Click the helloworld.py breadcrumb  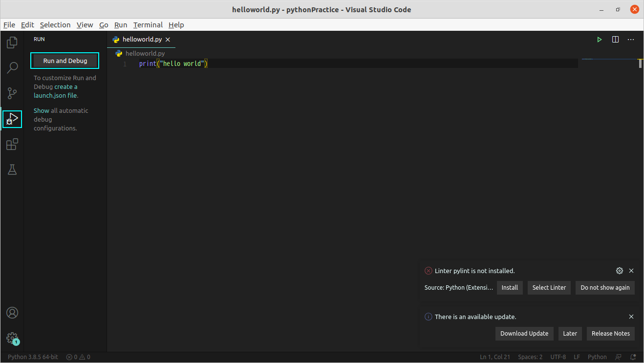(145, 53)
